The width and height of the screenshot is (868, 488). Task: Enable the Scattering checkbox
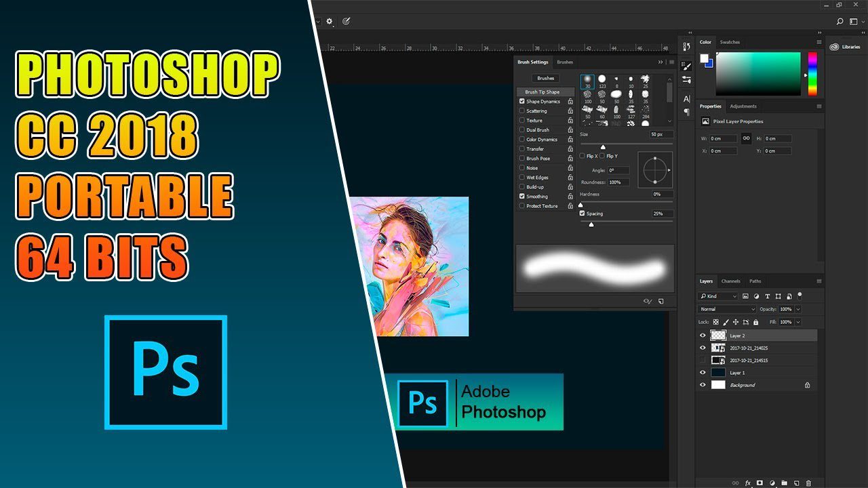522,110
